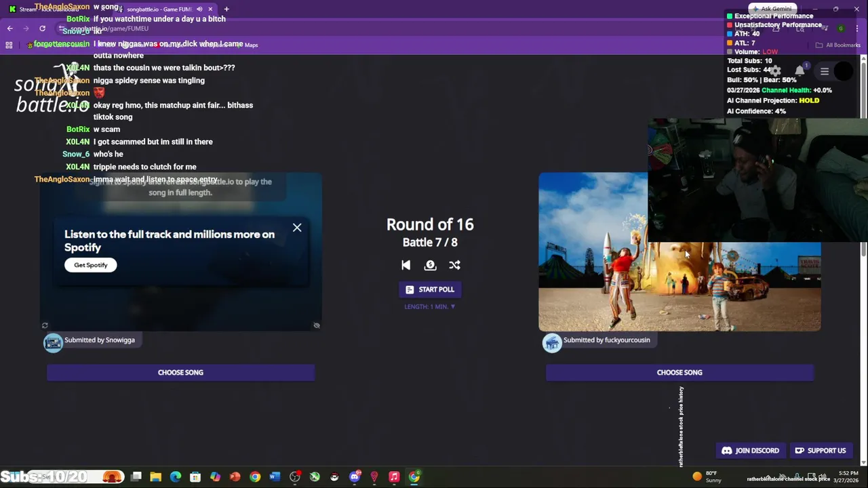Click fuckyourcousin's submitter avatar

[552, 343]
